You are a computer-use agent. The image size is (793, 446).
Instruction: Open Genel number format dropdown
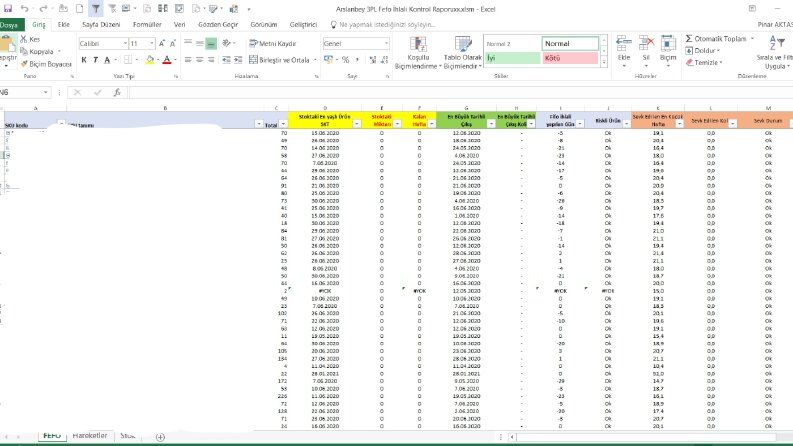coord(386,43)
